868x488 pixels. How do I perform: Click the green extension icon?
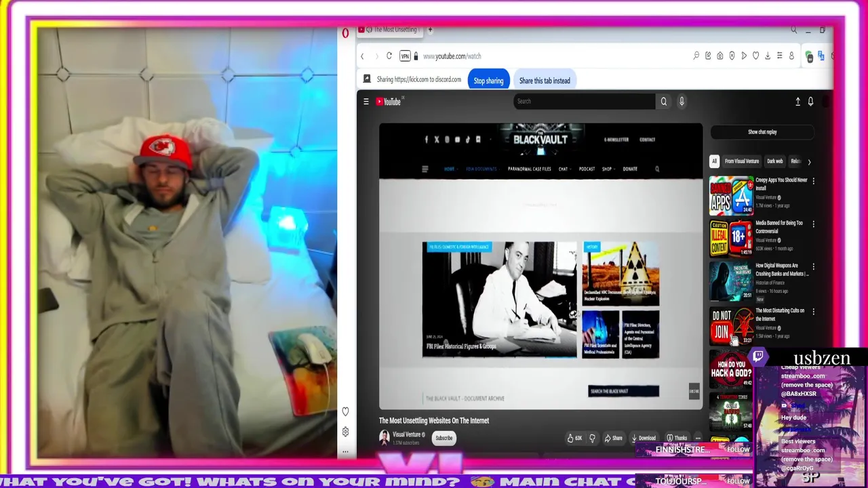pos(809,57)
